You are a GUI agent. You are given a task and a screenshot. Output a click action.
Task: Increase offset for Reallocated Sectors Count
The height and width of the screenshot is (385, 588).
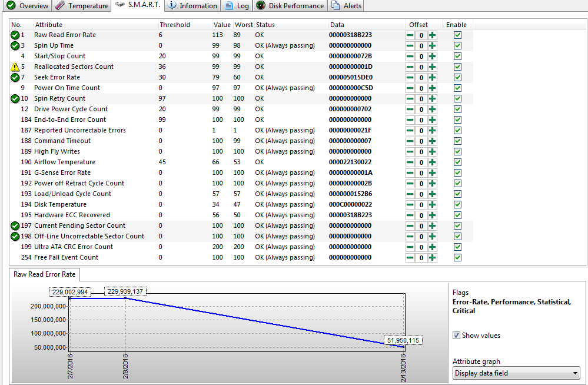[x=433, y=67]
